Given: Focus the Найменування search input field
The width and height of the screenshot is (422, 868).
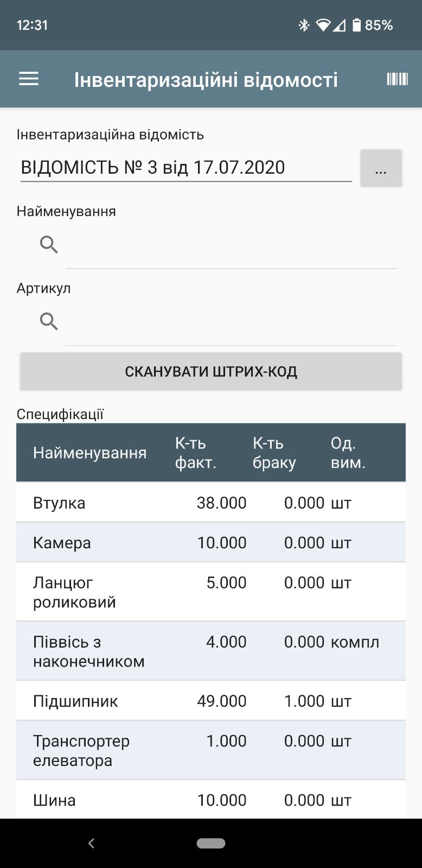Looking at the screenshot, I should [x=232, y=245].
